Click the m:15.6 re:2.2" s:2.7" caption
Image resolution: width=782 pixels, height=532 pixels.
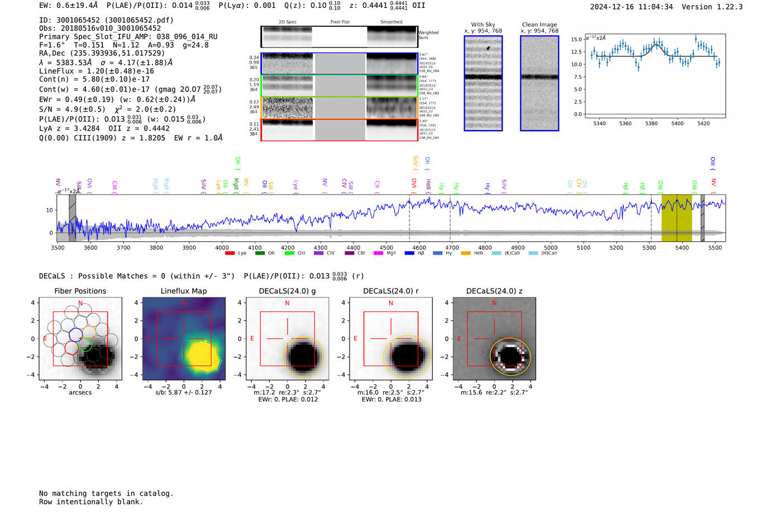pyautogui.click(x=494, y=392)
